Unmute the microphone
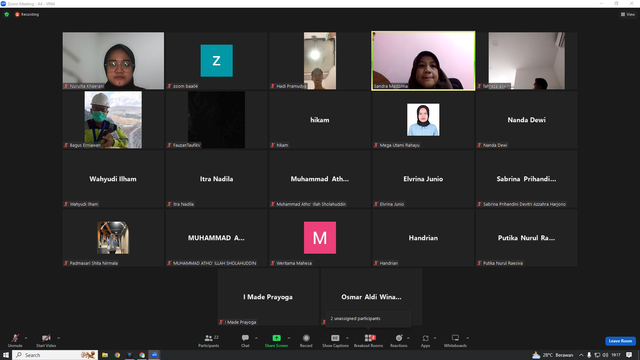Screen dimensions: 640x360 [x=15, y=340]
